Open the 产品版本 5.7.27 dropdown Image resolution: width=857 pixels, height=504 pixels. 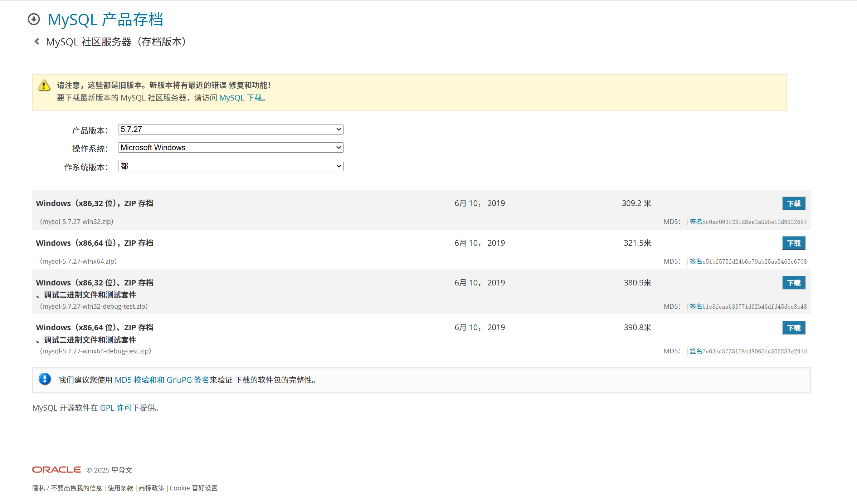coord(230,129)
